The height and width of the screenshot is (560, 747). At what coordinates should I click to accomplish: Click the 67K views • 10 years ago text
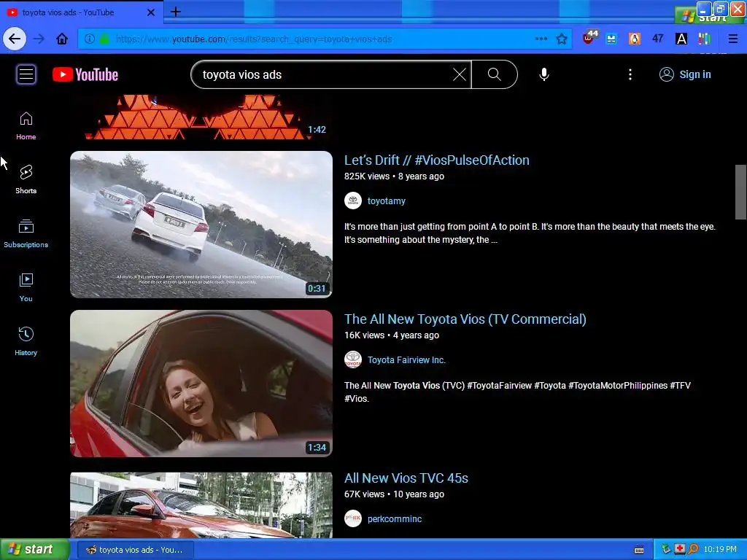coord(394,494)
